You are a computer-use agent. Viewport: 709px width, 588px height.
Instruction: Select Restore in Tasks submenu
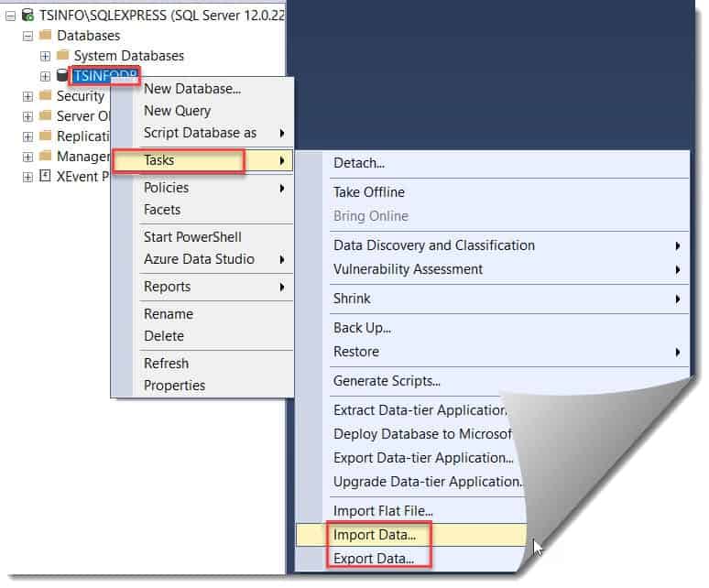(x=356, y=352)
